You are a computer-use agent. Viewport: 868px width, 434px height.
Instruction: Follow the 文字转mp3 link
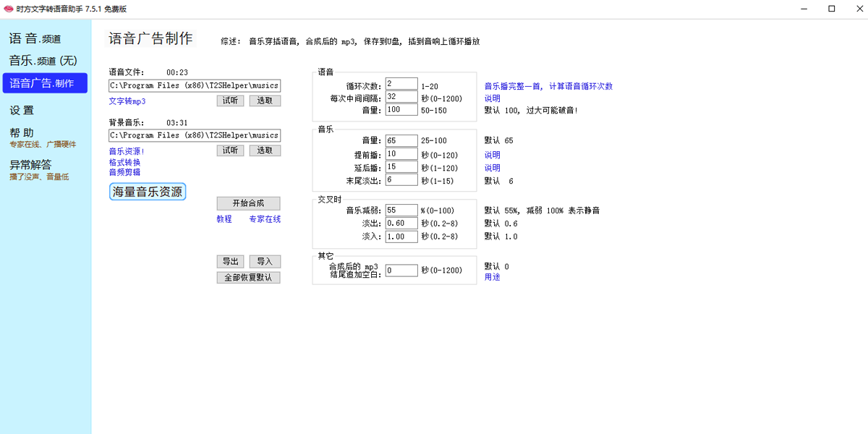tap(127, 101)
